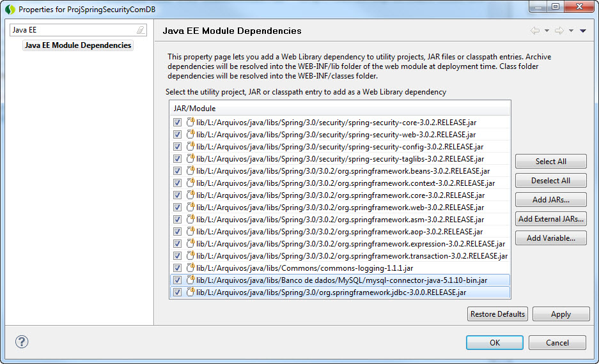Viewport: 599px width, 364px height.
Task: Open the back navigation history dropdown
Action: 547,31
